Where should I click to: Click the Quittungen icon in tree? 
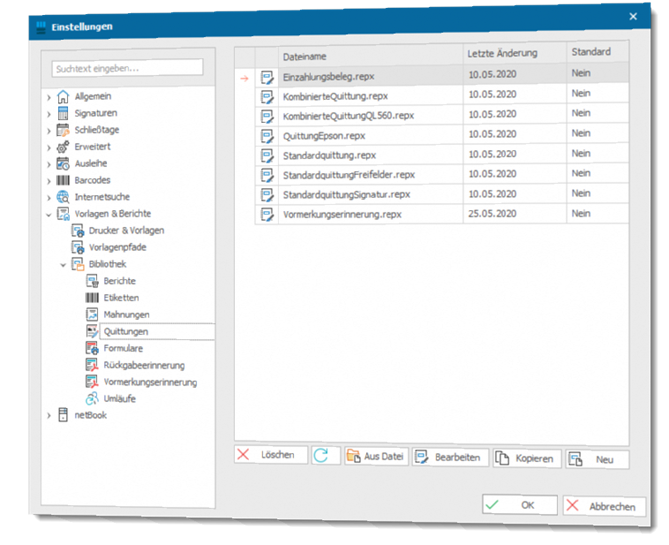[x=92, y=331]
